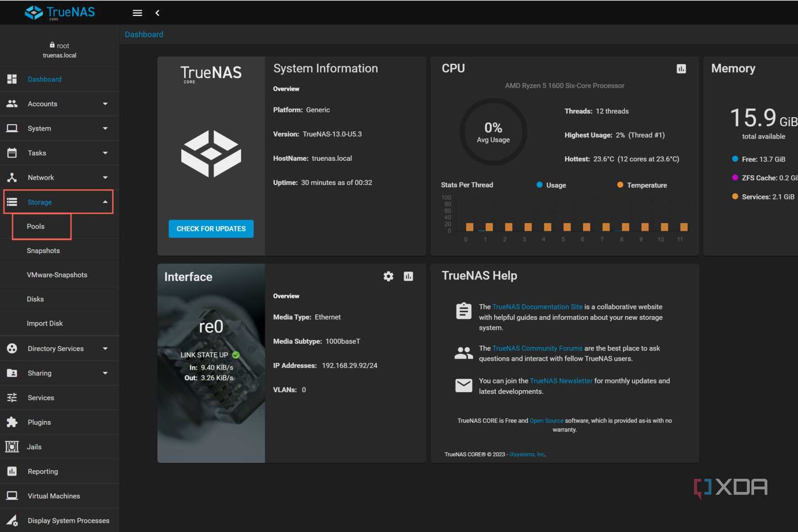Expand the Accounts menu arrow
This screenshot has height=532, width=798.
[x=105, y=103]
